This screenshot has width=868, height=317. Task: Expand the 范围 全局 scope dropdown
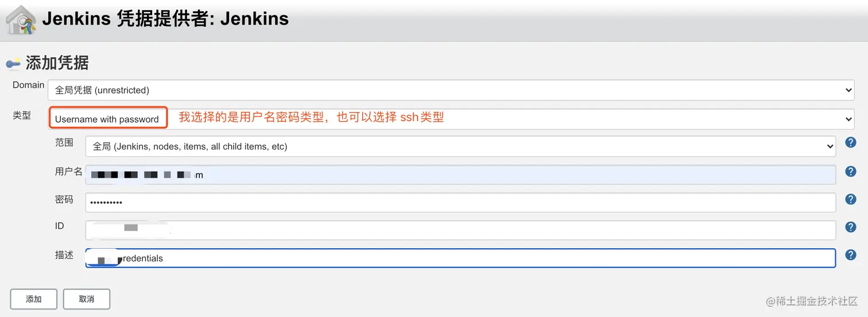pyautogui.click(x=460, y=146)
